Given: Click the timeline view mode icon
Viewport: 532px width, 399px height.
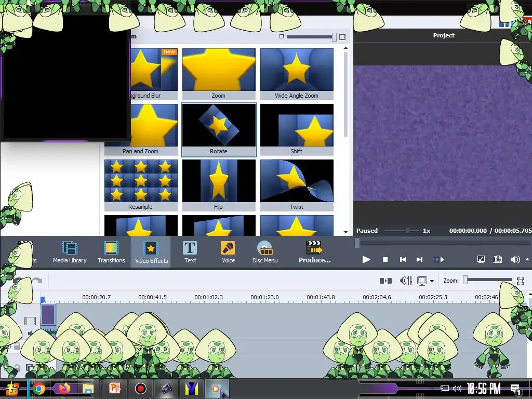Looking at the screenshot, I should [422, 281].
